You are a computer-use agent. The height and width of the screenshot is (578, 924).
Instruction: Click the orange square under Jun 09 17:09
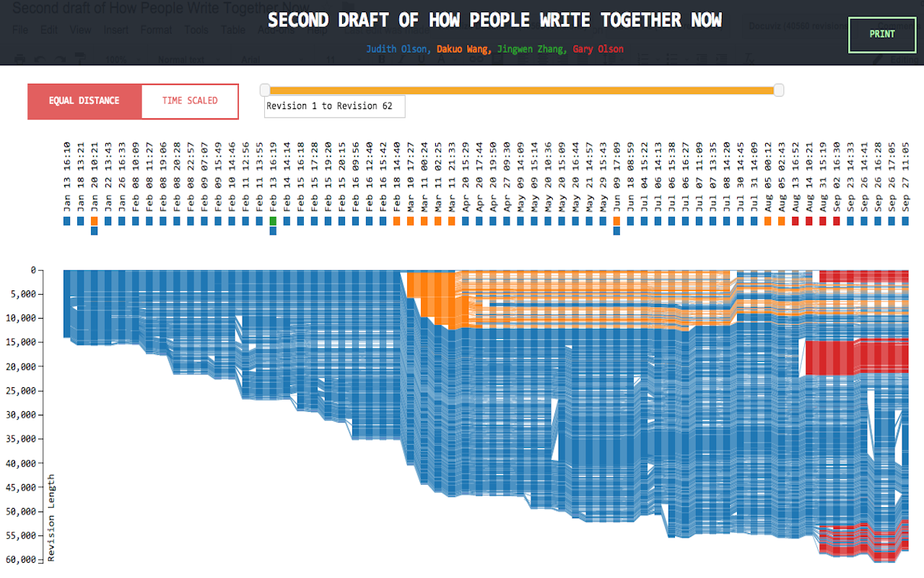point(616,220)
